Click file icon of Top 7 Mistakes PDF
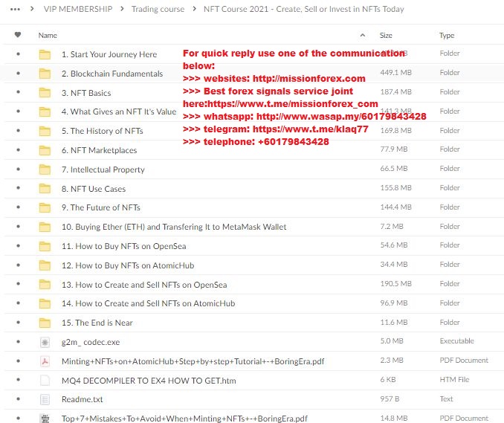 tap(45, 418)
